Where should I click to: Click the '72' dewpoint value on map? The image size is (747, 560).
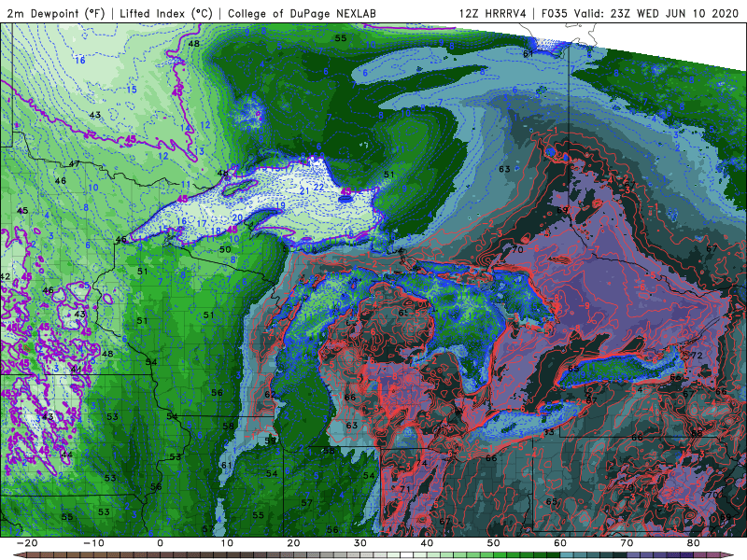pos(697,356)
